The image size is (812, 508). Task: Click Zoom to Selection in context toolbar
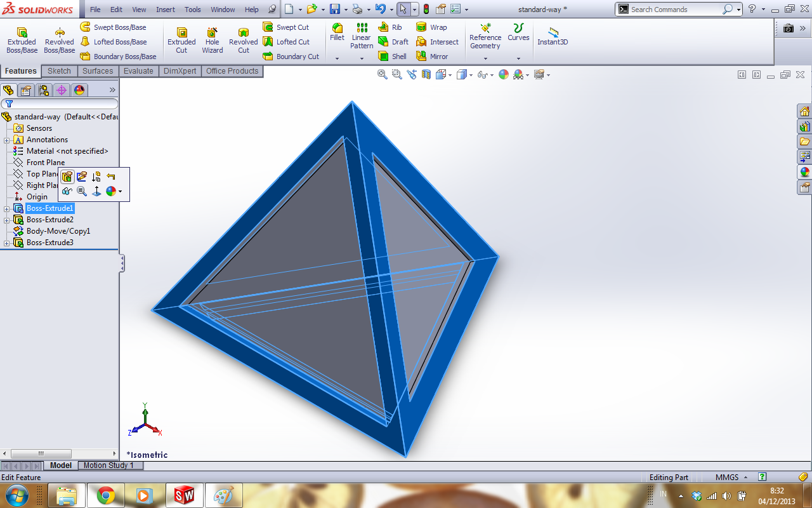[x=82, y=191]
